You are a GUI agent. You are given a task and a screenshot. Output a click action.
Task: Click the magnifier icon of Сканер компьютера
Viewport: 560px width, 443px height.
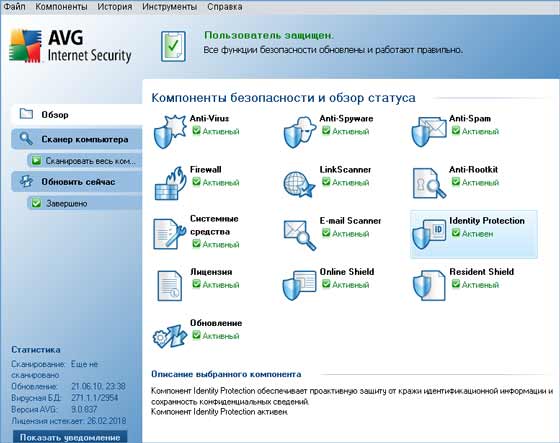[26, 139]
